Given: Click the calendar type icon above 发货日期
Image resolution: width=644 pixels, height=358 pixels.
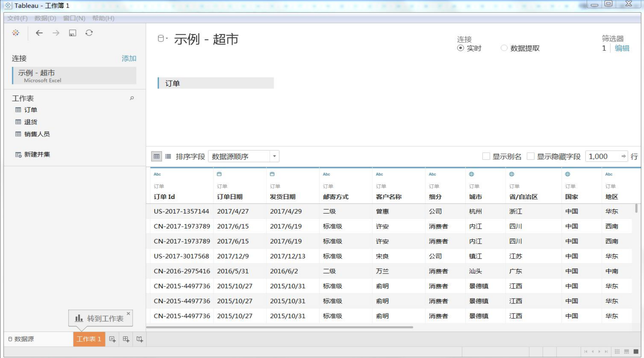Looking at the screenshot, I should pyautogui.click(x=272, y=174).
